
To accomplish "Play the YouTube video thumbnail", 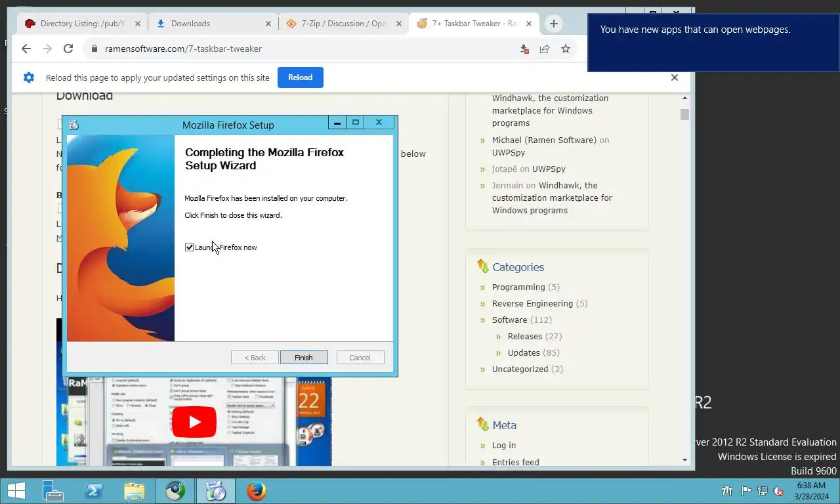I will [x=194, y=422].
